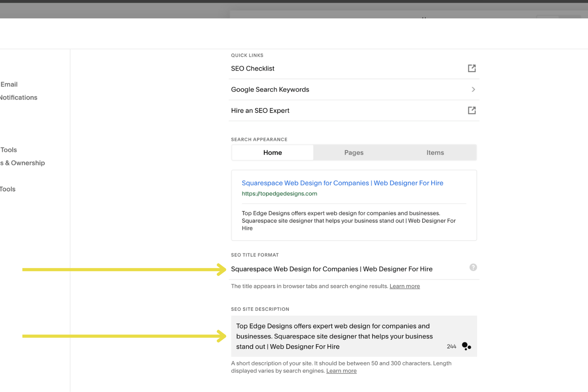Click the SEO SITE DESCRIPTION label

pyautogui.click(x=260, y=309)
